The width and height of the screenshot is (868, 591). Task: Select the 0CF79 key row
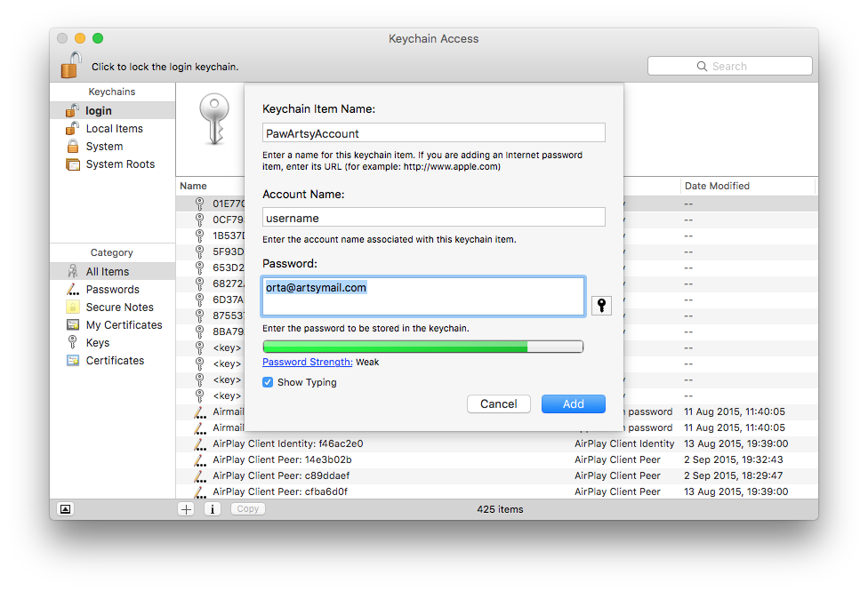pos(211,220)
